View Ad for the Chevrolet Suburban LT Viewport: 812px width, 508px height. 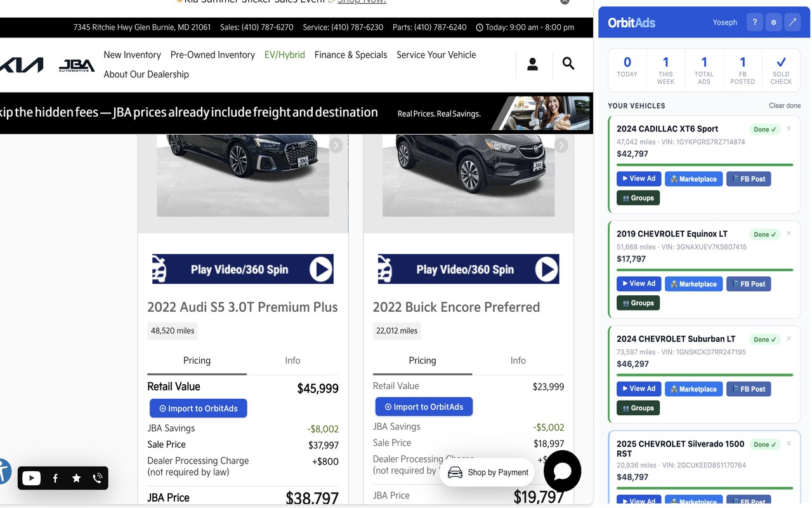pyautogui.click(x=639, y=389)
